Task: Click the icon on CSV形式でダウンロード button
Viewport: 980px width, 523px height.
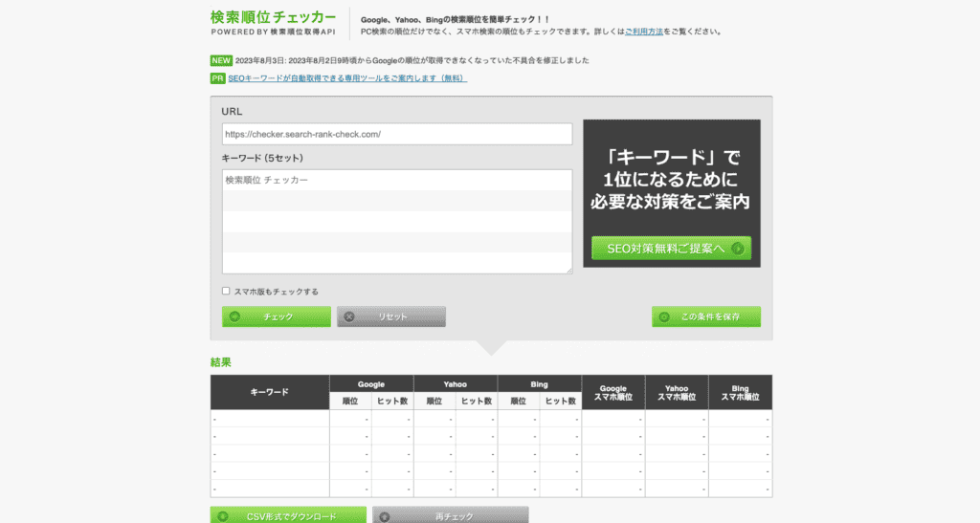Action: coord(222,516)
